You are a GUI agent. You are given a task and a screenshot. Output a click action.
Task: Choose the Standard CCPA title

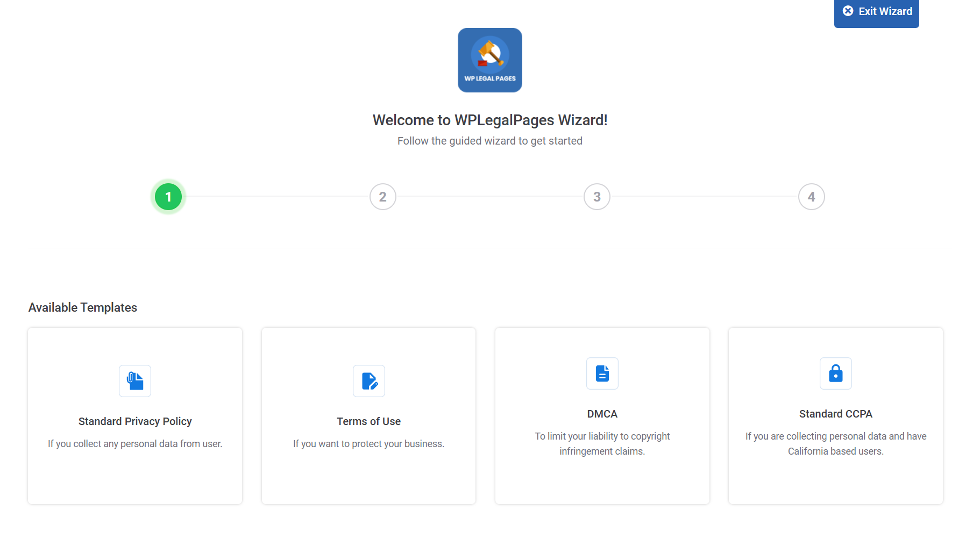[x=836, y=414]
